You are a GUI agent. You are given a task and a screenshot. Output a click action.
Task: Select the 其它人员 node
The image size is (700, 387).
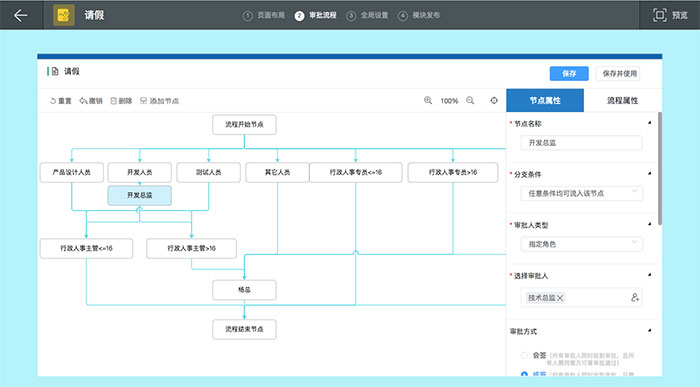(x=277, y=172)
